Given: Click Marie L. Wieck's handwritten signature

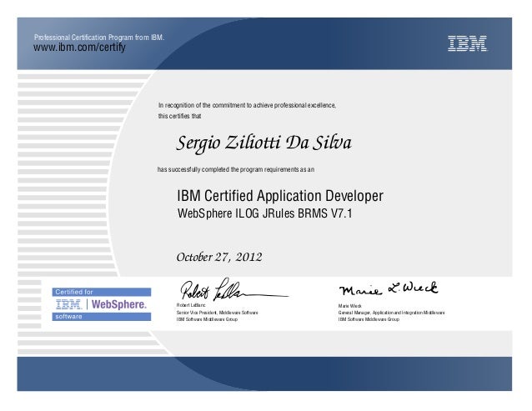Looking at the screenshot, I should (389, 289).
